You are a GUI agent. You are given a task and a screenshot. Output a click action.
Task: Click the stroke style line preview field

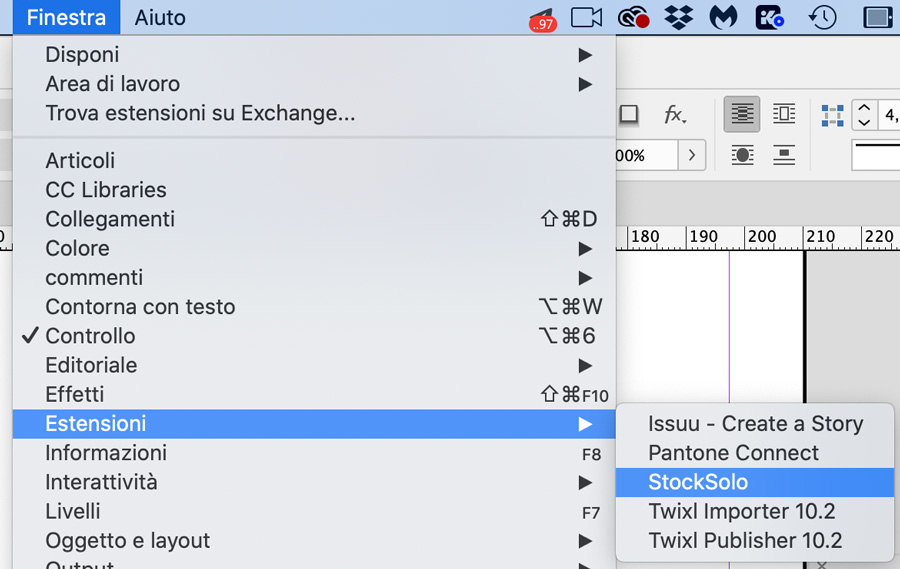click(x=876, y=155)
